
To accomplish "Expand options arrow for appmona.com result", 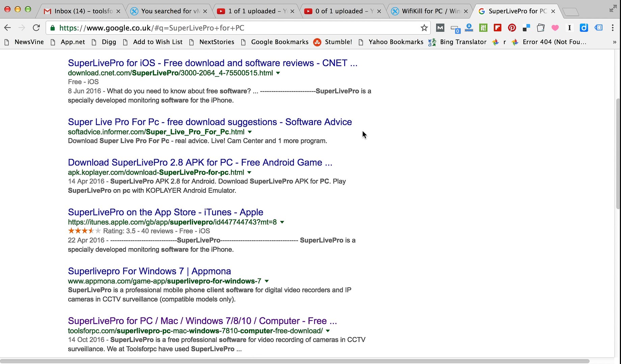I will (267, 281).
